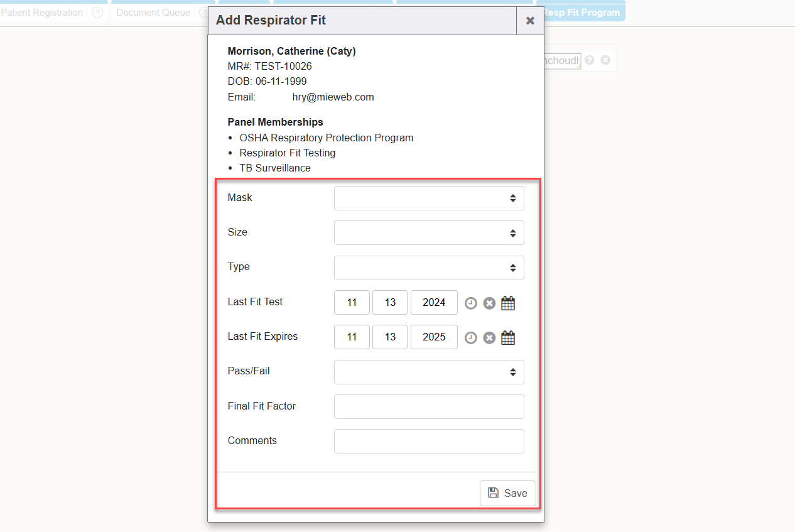
Task: Switch to Patient Registration tab
Action: (43, 13)
